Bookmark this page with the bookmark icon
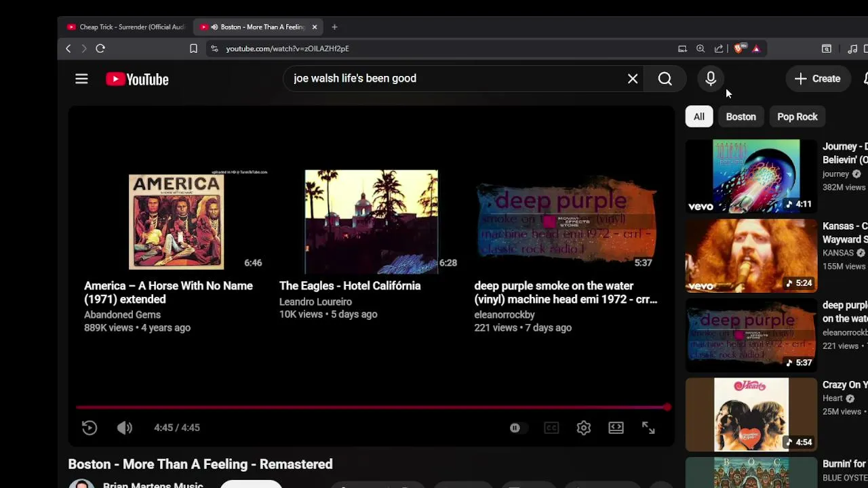Image resolution: width=868 pixels, height=488 pixels. click(193, 49)
